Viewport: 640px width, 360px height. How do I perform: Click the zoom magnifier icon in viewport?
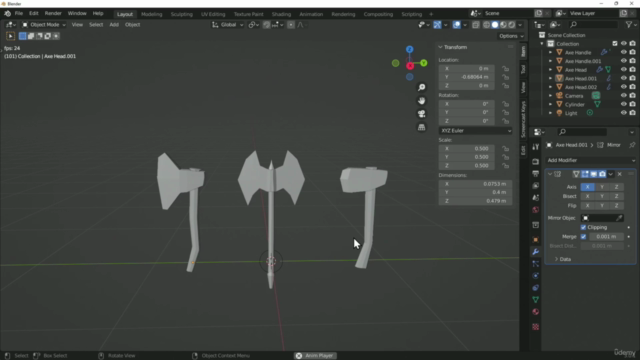tap(421, 87)
